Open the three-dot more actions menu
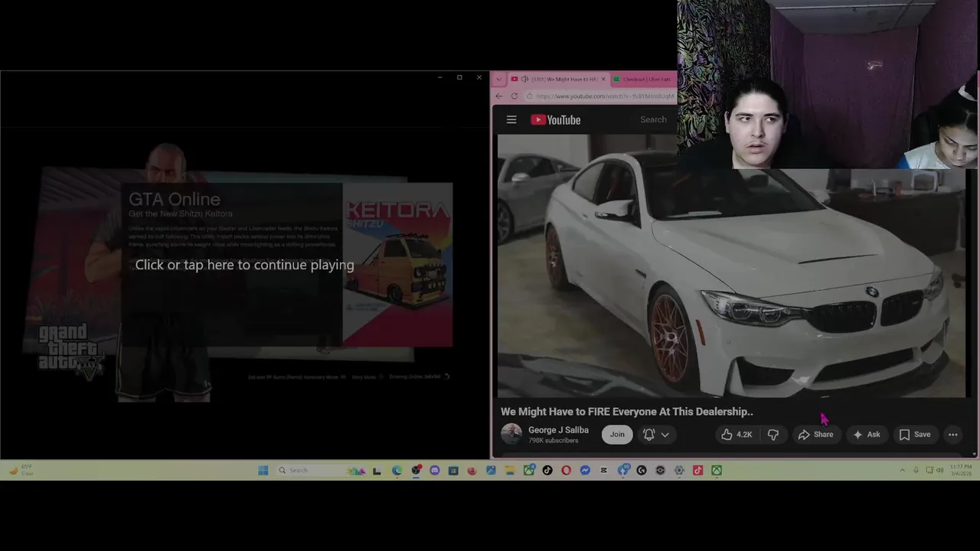This screenshot has height=551, width=980. pyautogui.click(x=953, y=435)
